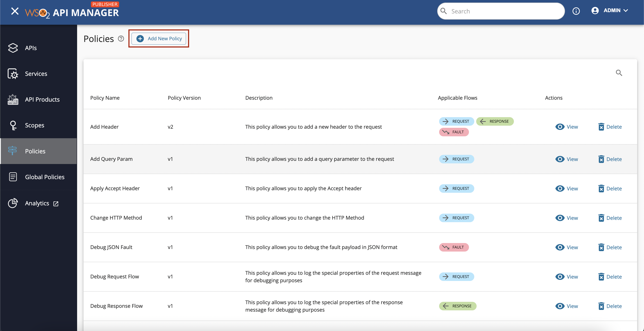Image resolution: width=644 pixels, height=331 pixels.
Task: Click the FAULT chip for Add Header
Action: [454, 132]
